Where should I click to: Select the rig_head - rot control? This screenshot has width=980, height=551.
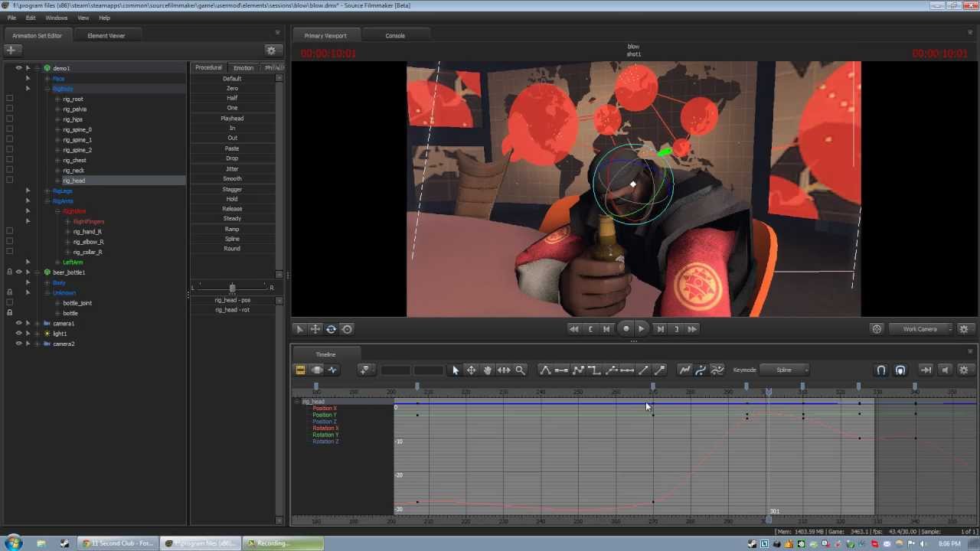[x=233, y=310]
